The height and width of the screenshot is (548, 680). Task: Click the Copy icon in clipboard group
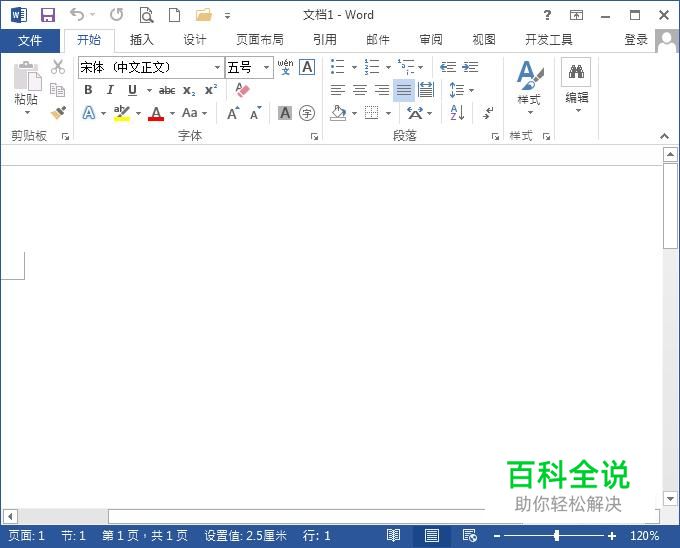click(x=58, y=90)
